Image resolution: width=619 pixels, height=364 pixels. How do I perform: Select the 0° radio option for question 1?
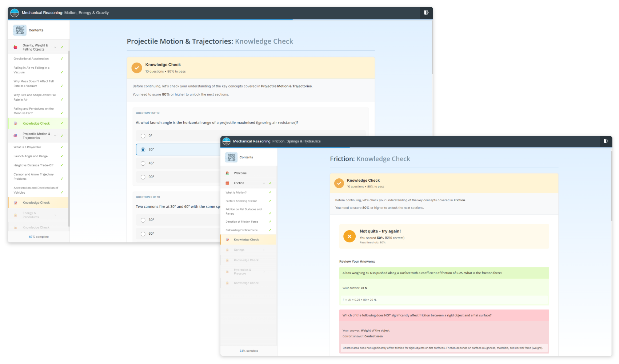143,136
